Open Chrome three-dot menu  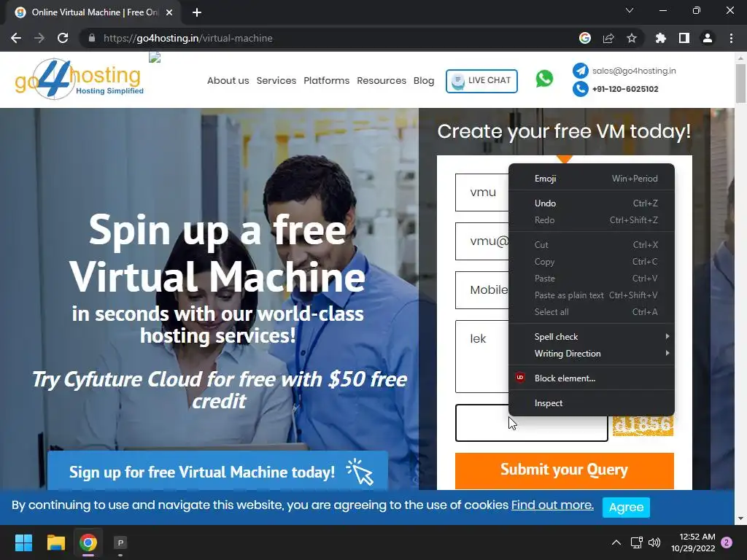click(731, 38)
